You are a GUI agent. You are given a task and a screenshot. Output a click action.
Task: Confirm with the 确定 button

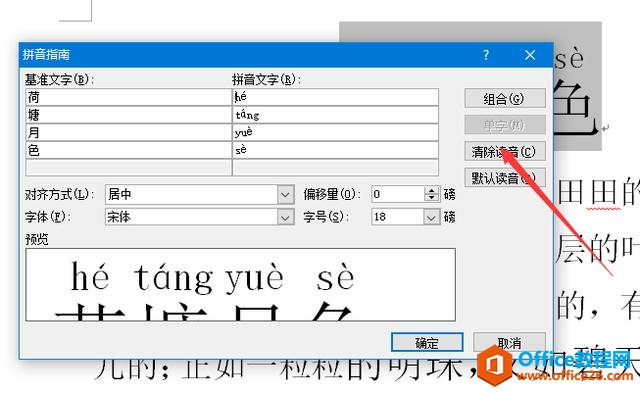click(x=427, y=342)
